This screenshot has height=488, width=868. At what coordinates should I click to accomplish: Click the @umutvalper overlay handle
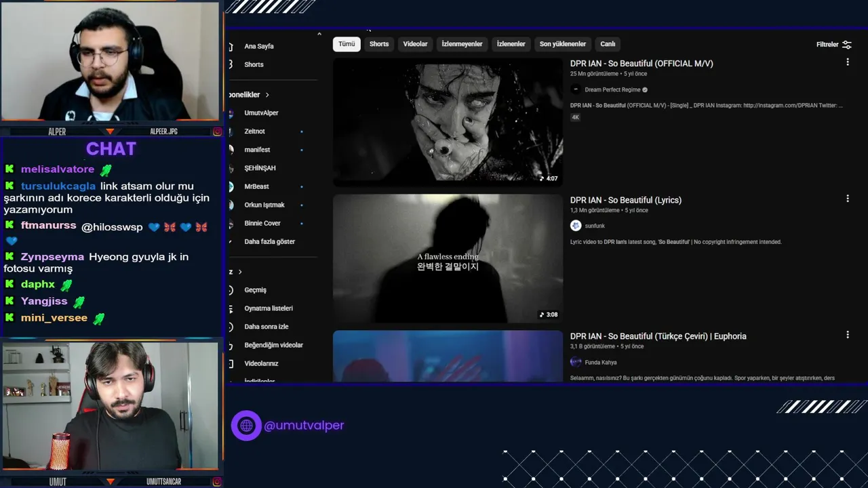pyautogui.click(x=304, y=426)
